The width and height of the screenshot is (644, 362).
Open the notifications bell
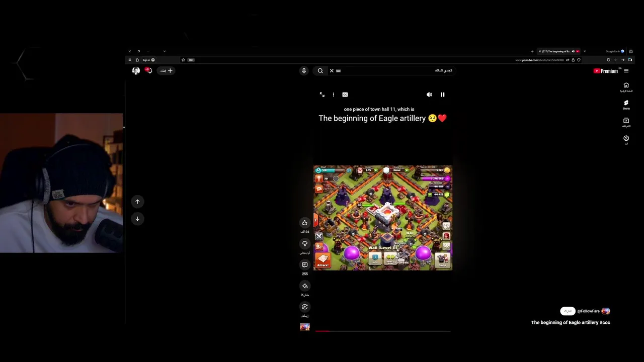[x=148, y=70]
